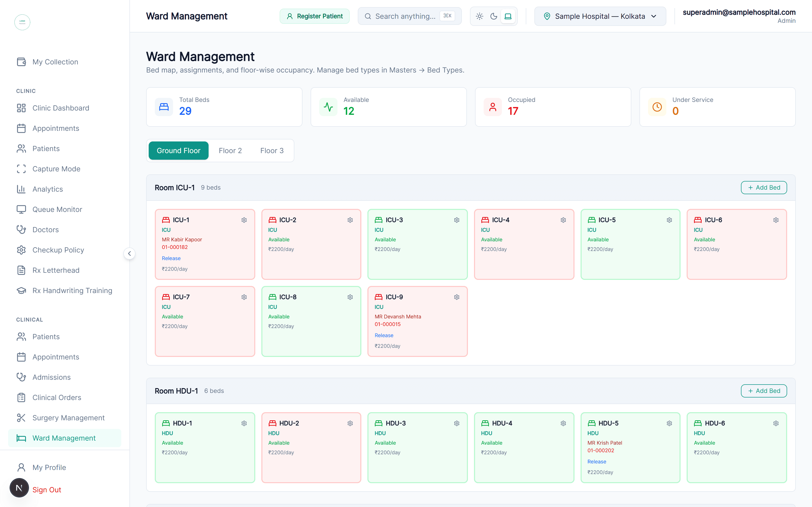Image resolution: width=812 pixels, height=507 pixels.
Task: Add Bed to Room HDU-1
Action: point(764,391)
